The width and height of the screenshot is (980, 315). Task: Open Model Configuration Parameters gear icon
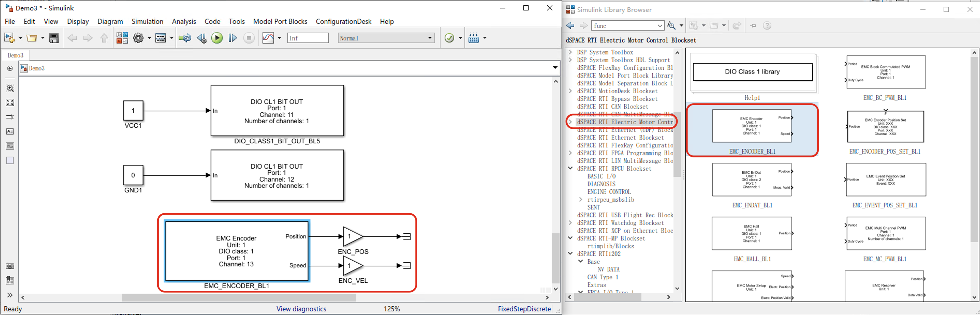(x=138, y=38)
